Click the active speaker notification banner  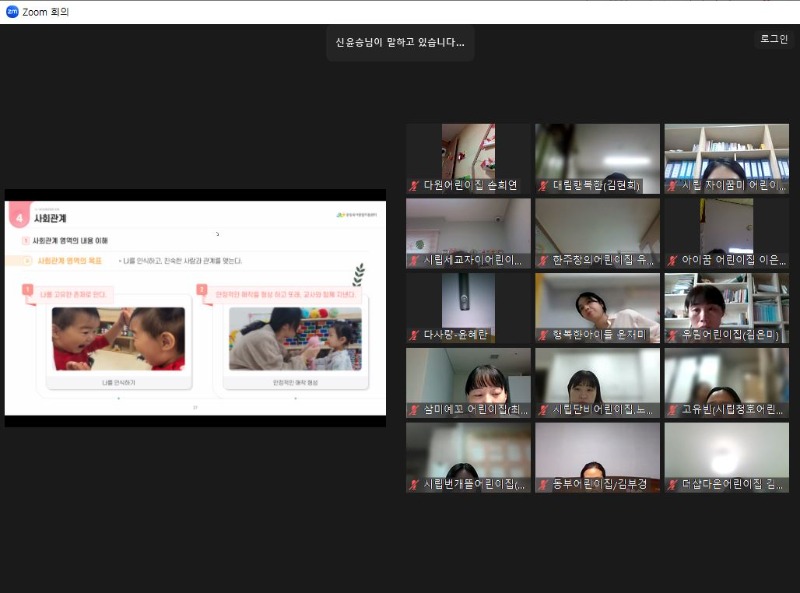click(x=399, y=42)
